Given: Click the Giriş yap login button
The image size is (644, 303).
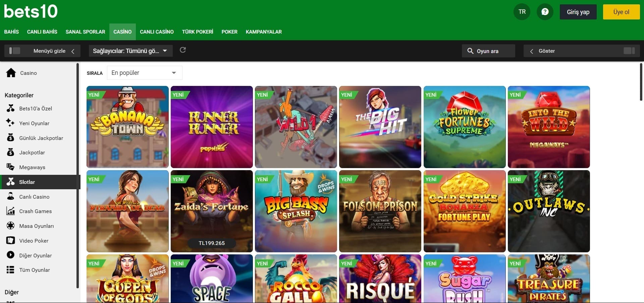Looking at the screenshot, I should pyautogui.click(x=578, y=12).
